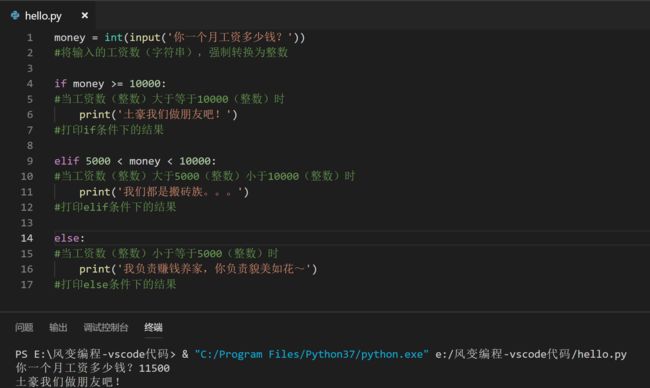
Task: Click print('我们都是搬砖族。。。') on line 11
Action: click(164, 192)
